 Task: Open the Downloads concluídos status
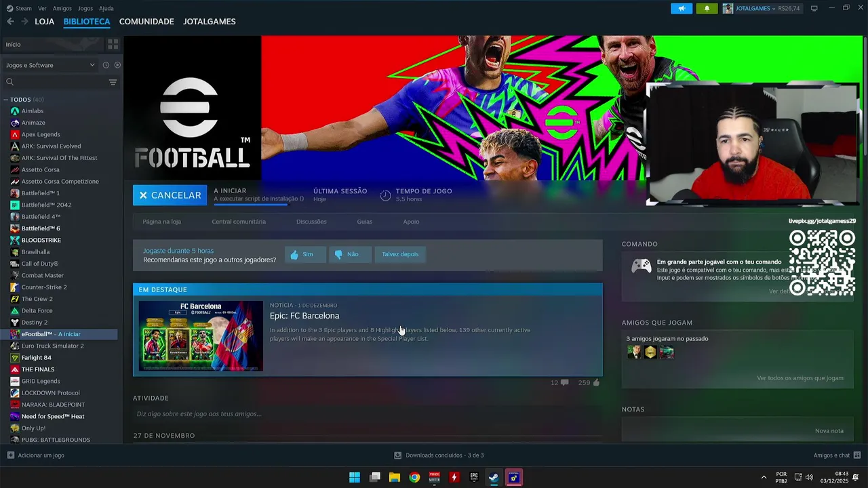pyautogui.click(x=439, y=455)
